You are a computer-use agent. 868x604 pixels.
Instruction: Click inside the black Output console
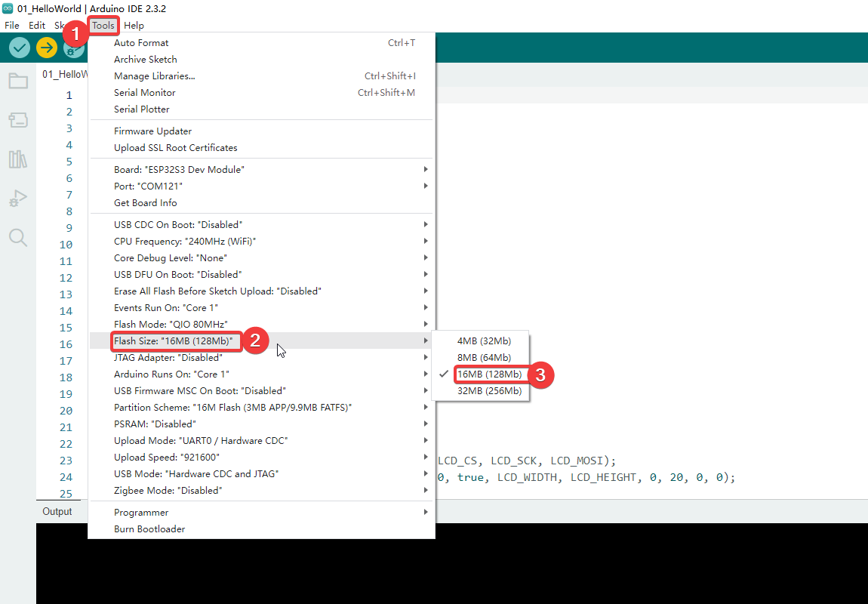pos(451,563)
